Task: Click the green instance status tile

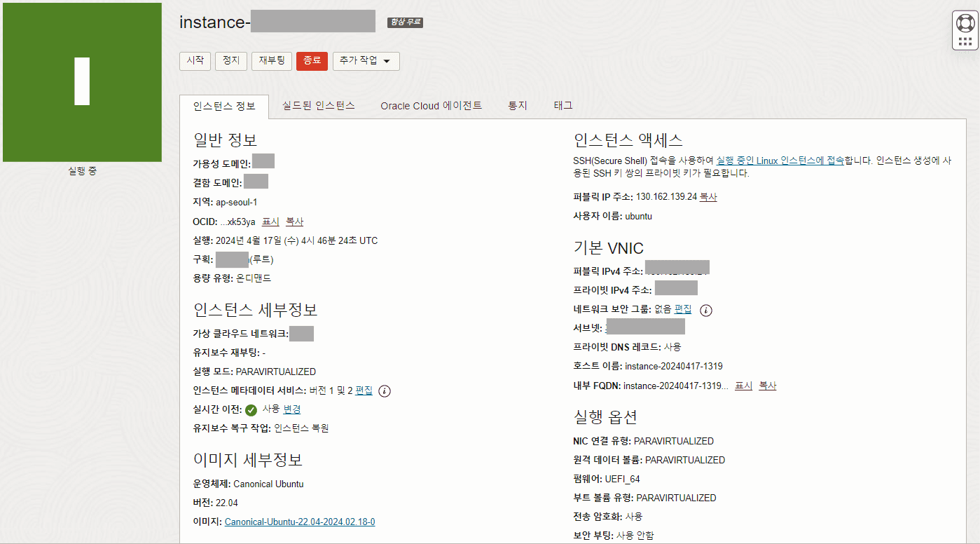Action: click(82, 82)
